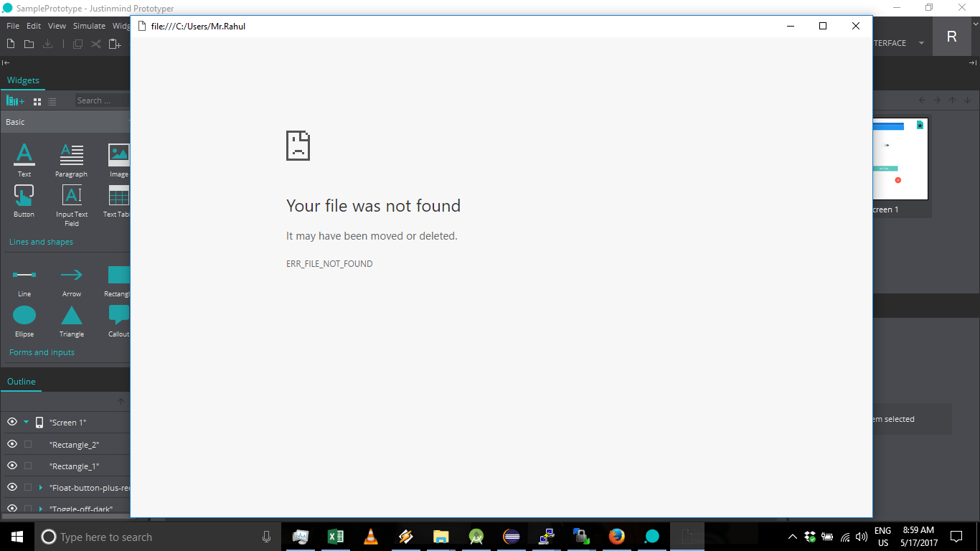This screenshot has height=551, width=980.
Task: Hide the "Screen 1" outline item
Action: [12, 422]
